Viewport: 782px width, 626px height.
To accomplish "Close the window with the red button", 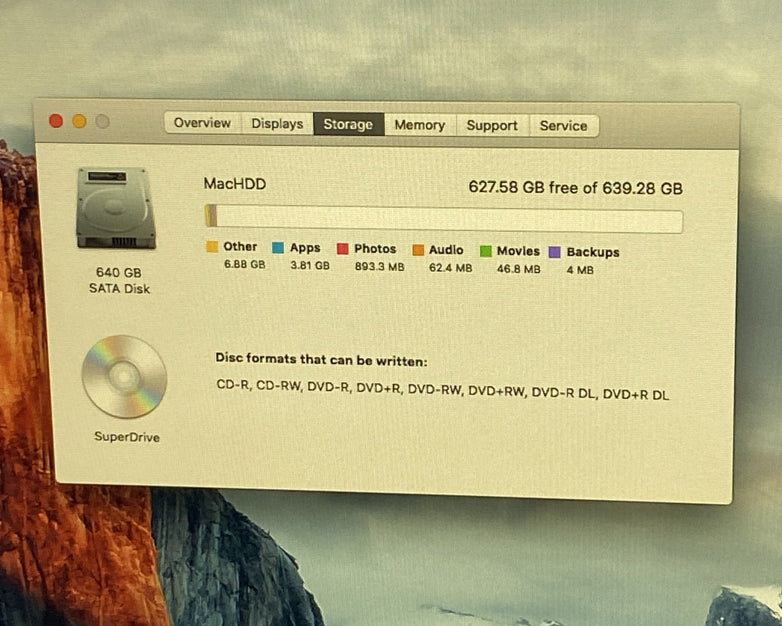I will point(56,121).
